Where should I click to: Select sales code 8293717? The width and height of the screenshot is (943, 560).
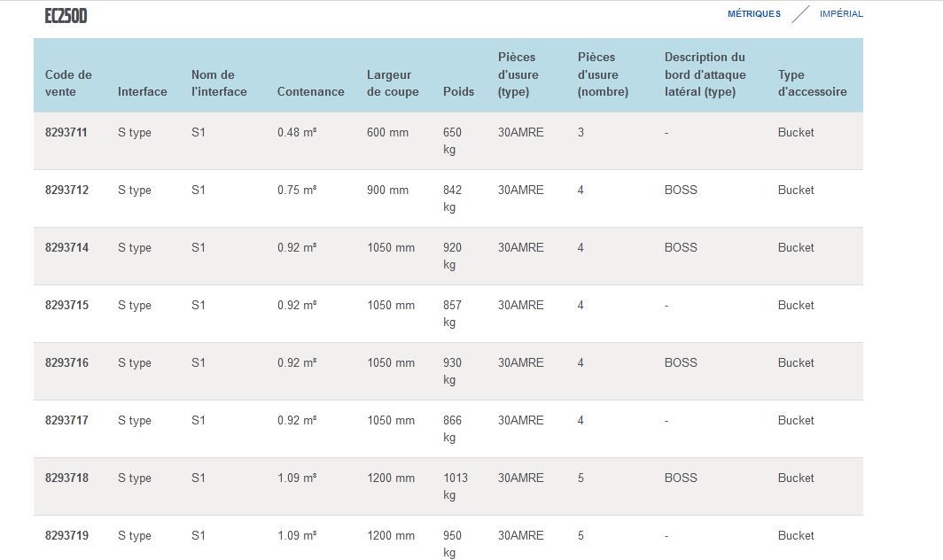point(66,421)
